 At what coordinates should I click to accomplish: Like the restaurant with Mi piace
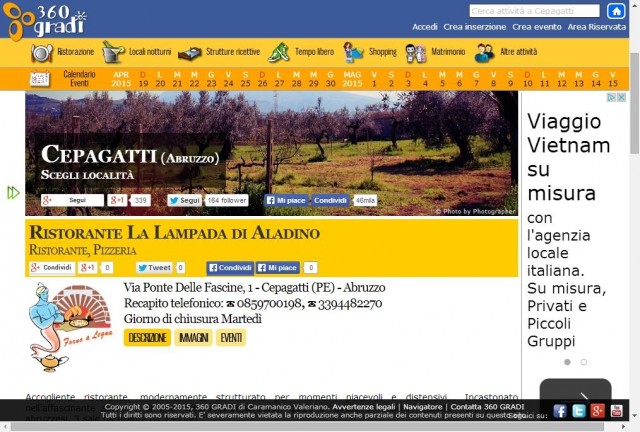tap(278, 267)
